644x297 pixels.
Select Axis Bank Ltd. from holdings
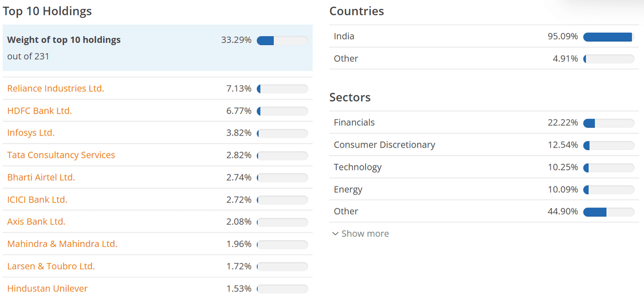36,221
